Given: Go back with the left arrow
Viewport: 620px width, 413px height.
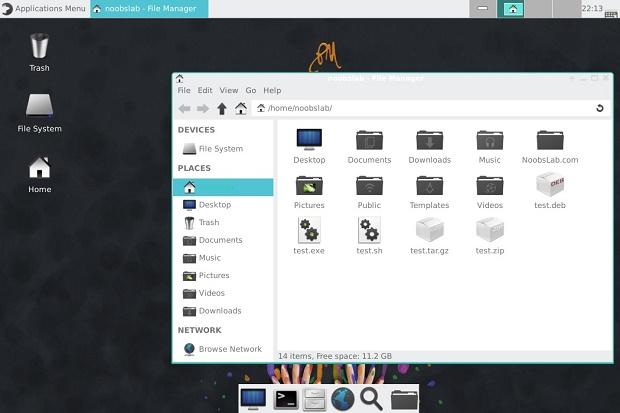Looking at the screenshot, I should coord(184,108).
